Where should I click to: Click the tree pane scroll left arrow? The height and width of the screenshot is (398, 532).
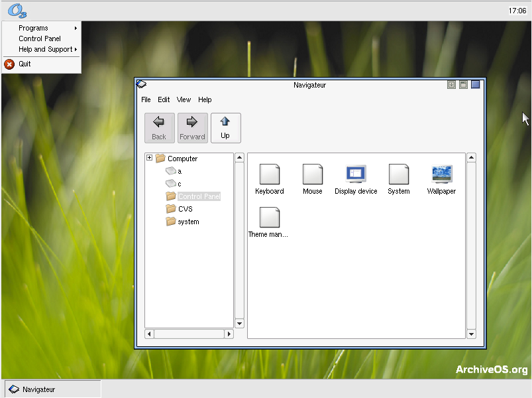click(149, 334)
